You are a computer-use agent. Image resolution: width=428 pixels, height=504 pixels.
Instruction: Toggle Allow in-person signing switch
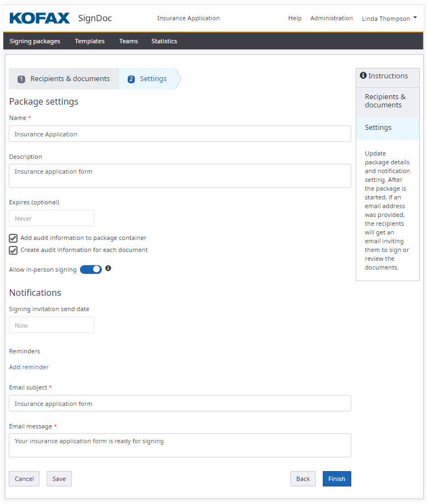click(91, 270)
